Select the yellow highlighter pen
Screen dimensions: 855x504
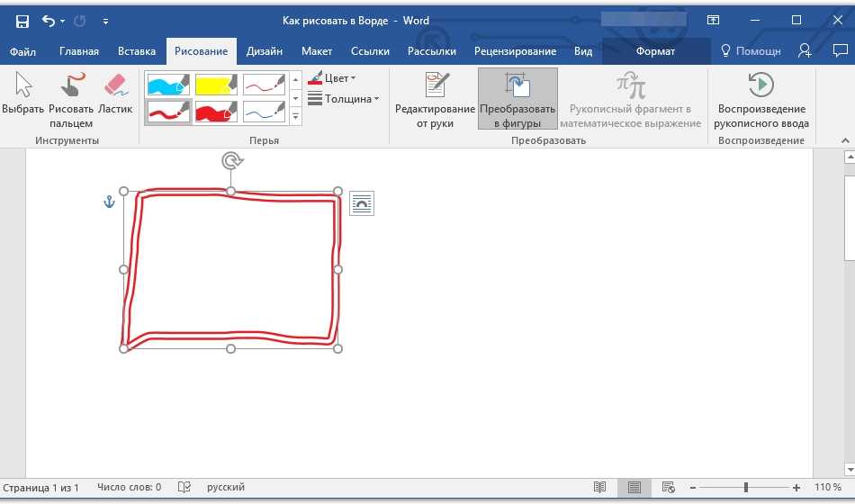click(216, 84)
